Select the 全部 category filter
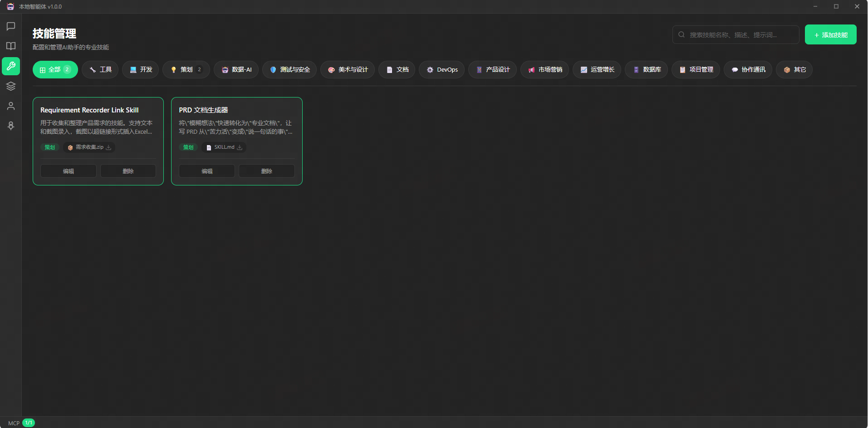The image size is (868, 428). point(55,70)
